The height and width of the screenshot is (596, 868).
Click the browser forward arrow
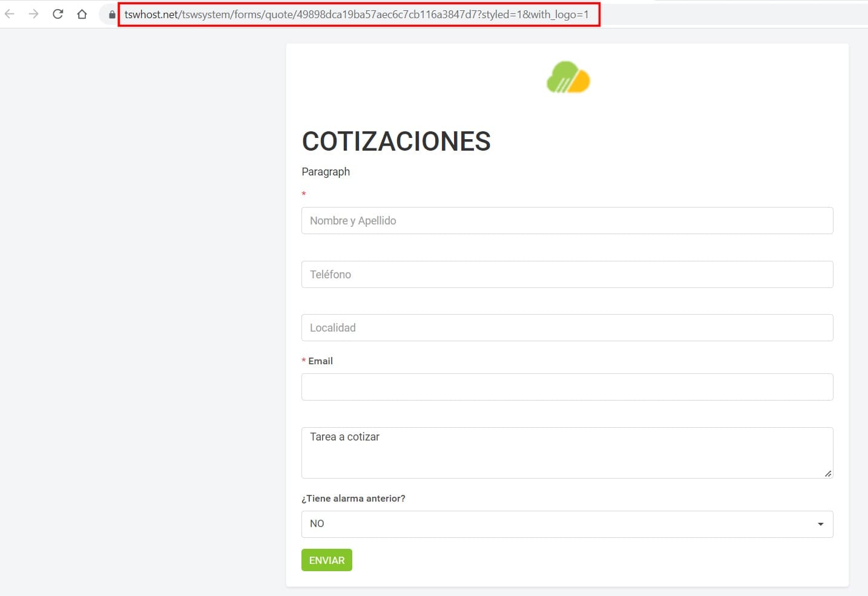(x=33, y=14)
